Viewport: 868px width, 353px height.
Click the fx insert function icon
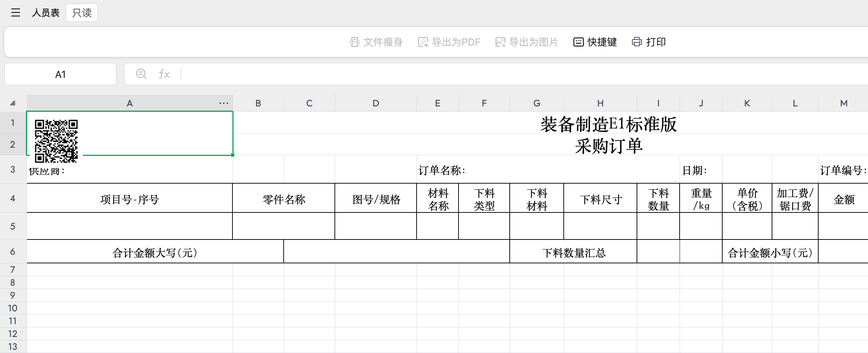[x=164, y=74]
